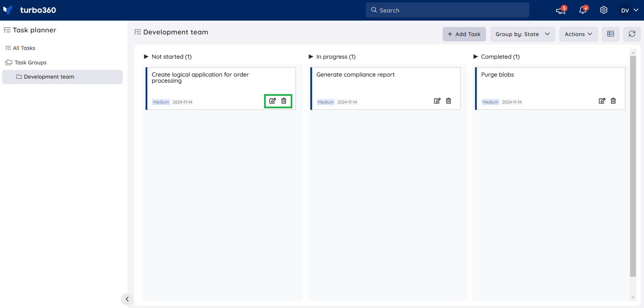The height and width of the screenshot is (308, 644).
Task: Click the search magnifier icon
Action: click(374, 10)
